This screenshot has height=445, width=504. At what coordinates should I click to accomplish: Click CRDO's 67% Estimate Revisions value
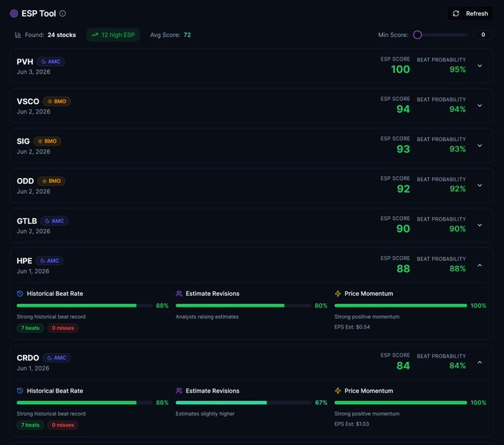(x=321, y=403)
